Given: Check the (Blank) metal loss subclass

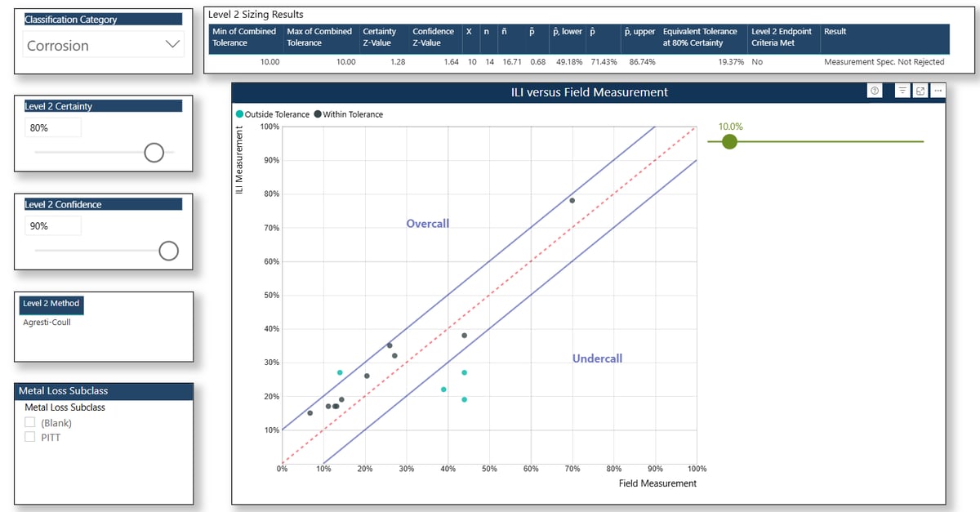Looking at the screenshot, I should [x=30, y=422].
